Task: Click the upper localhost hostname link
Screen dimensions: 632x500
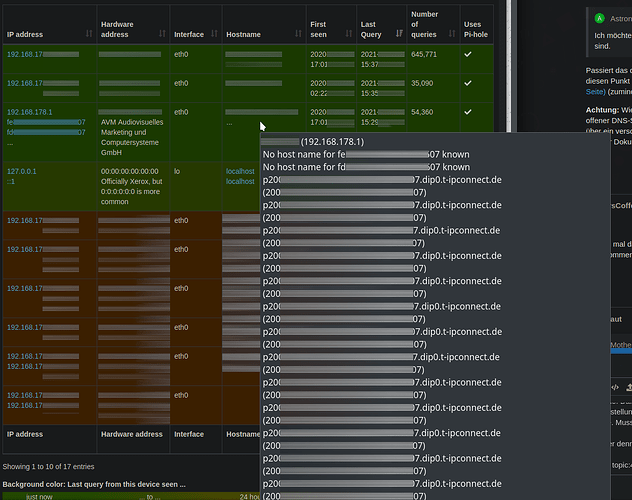Action: tap(240, 171)
